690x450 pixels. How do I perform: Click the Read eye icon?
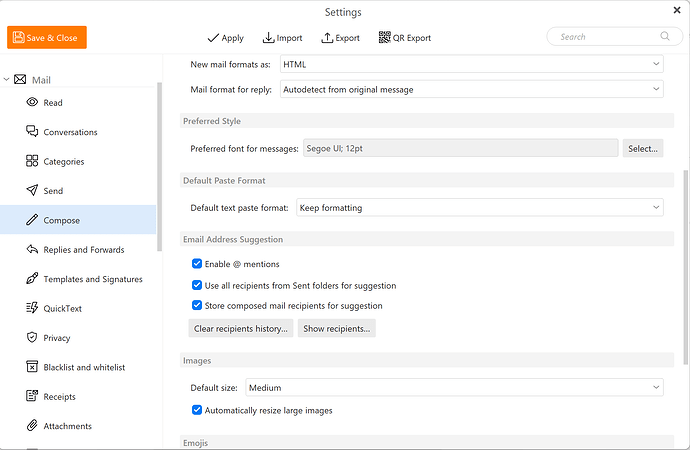(x=32, y=102)
